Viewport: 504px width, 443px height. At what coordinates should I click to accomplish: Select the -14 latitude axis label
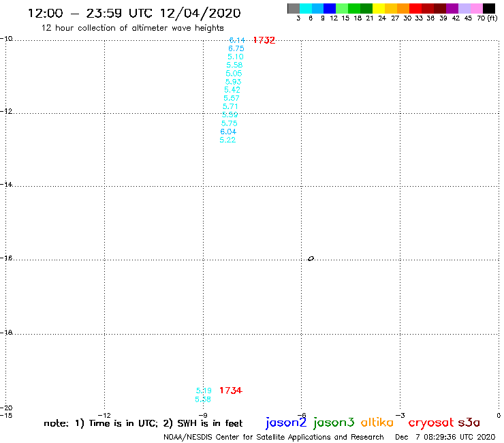pyautogui.click(x=6, y=184)
